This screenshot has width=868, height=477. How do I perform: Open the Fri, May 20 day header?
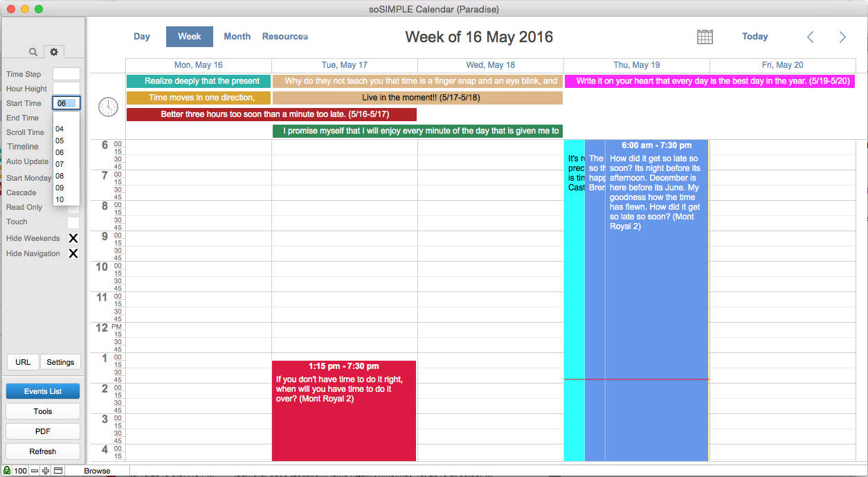point(783,65)
